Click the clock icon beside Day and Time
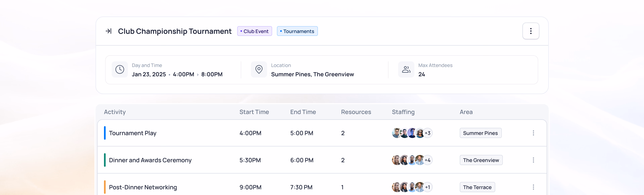Viewport: 644px width, 195px height. (120, 69)
